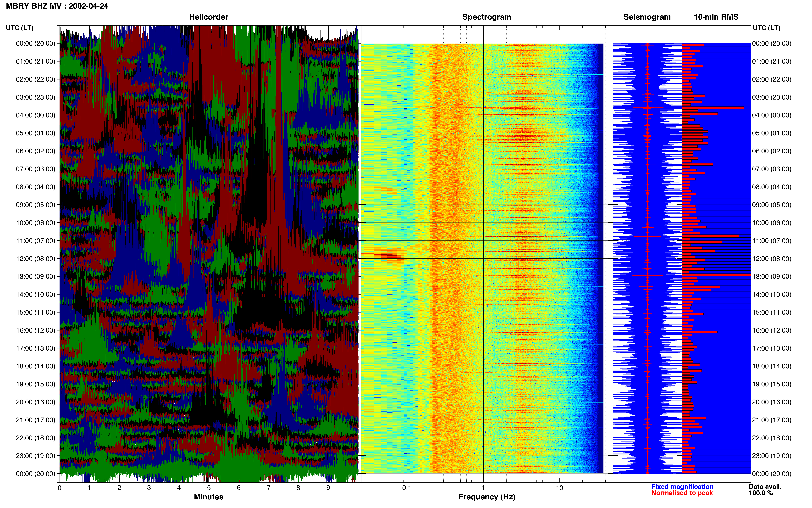Image resolution: width=812 pixels, height=508 pixels.
Task: Click left-axis time label 13:00 (09:00)
Action: 36,277
